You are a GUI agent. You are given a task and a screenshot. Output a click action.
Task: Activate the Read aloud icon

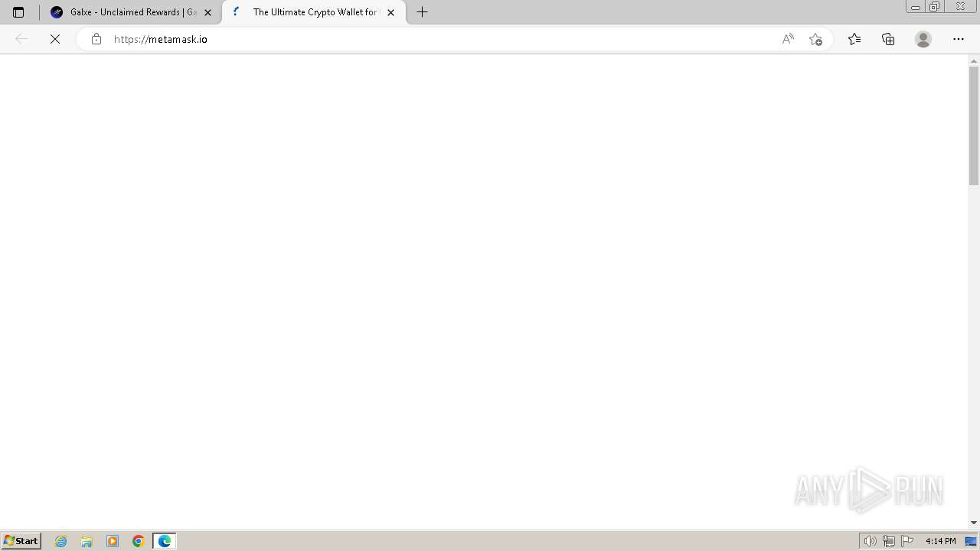(788, 39)
